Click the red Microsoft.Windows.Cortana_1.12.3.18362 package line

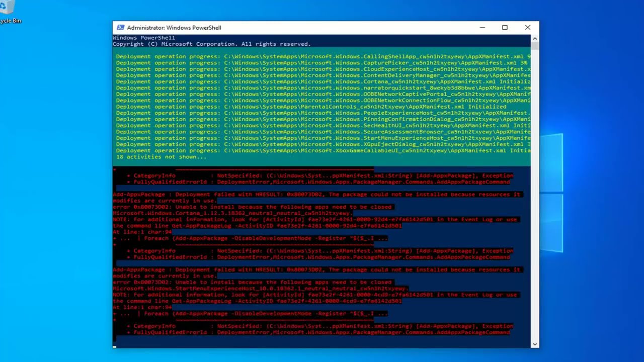[233, 213]
